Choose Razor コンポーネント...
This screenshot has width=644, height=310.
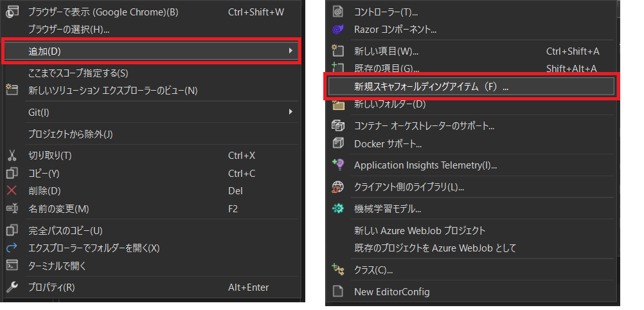click(395, 30)
